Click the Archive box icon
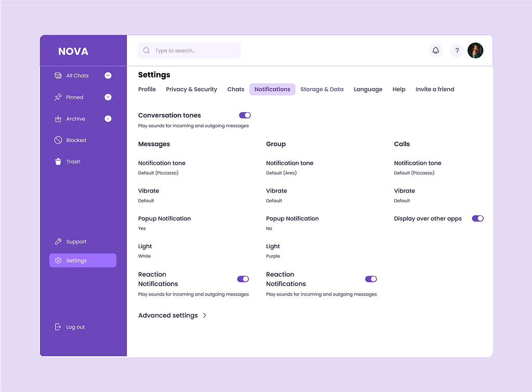The width and height of the screenshot is (532, 392). click(x=58, y=119)
